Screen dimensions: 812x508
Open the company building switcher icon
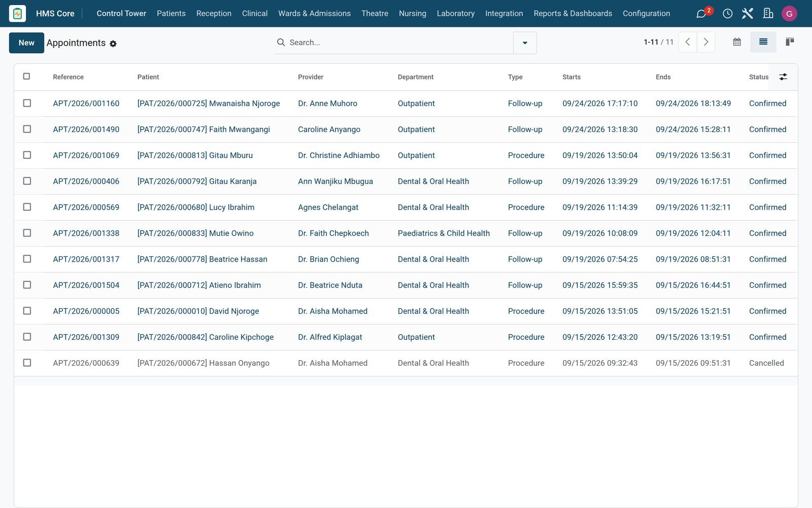coord(768,14)
